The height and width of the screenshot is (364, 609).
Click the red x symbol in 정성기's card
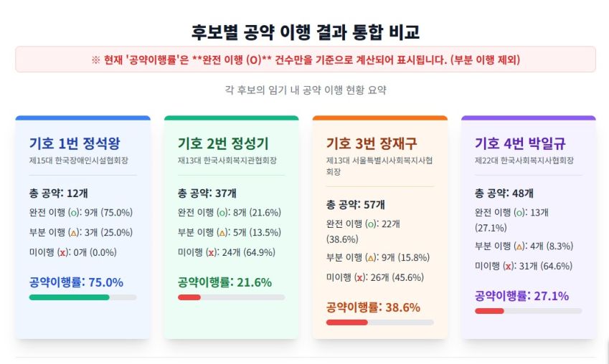pyautogui.click(x=211, y=252)
